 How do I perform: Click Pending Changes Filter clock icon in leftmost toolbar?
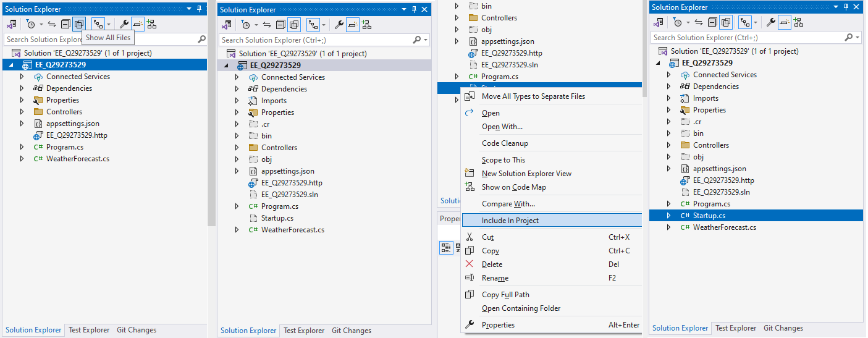tap(30, 24)
